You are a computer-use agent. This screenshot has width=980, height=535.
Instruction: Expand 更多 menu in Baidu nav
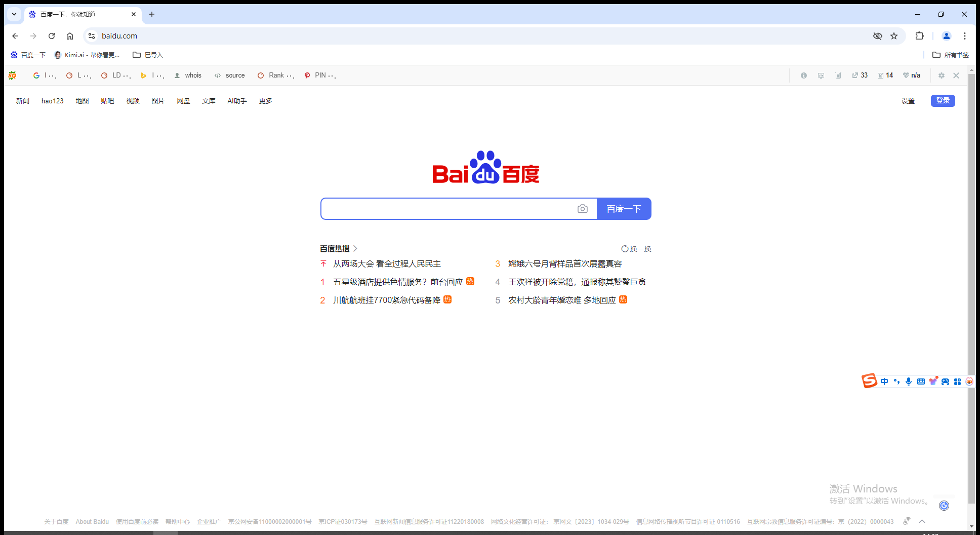click(x=266, y=101)
